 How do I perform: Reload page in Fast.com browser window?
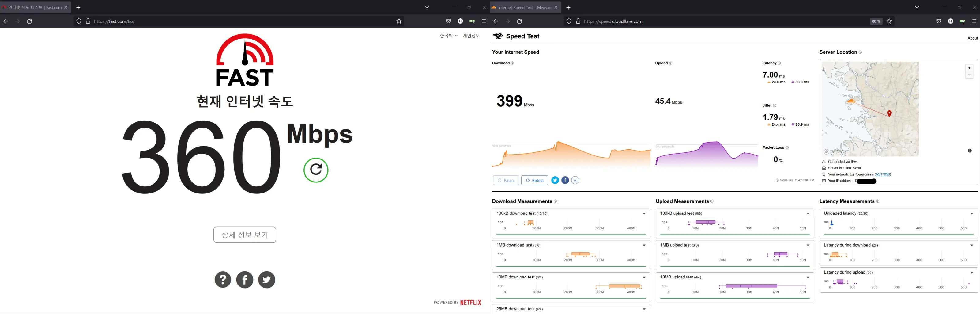[29, 21]
